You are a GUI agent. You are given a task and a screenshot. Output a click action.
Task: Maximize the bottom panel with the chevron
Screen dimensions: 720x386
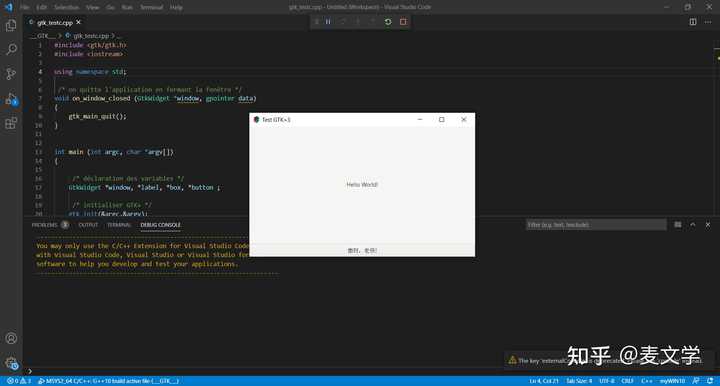click(692, 224)
